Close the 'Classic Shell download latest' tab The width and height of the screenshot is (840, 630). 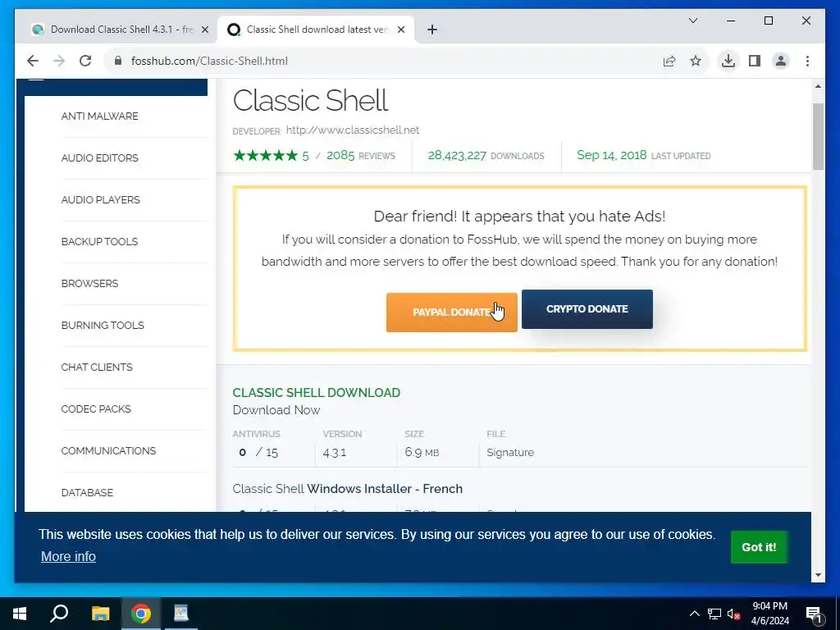coord(400,30)
